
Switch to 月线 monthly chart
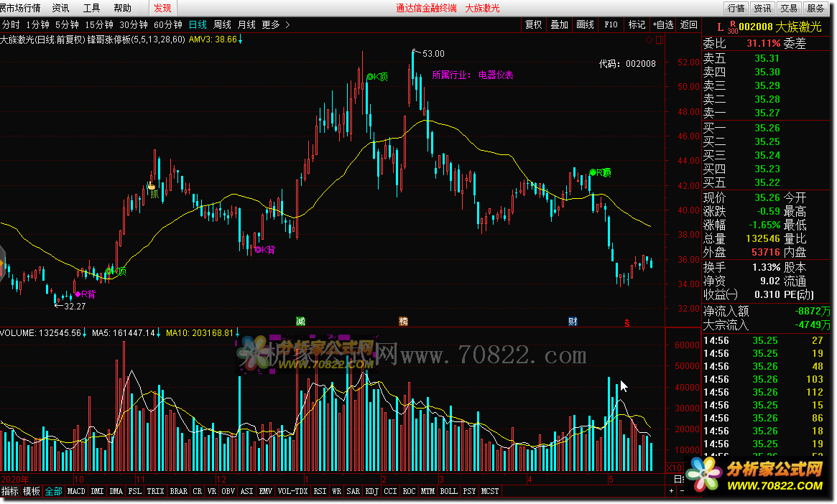pyautogui.click(x=246, y=24)
